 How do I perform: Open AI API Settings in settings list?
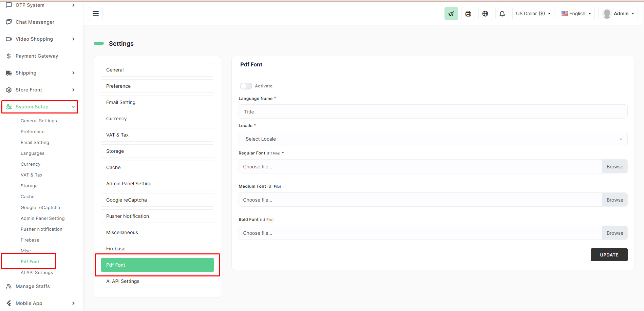tap(157, 281)
